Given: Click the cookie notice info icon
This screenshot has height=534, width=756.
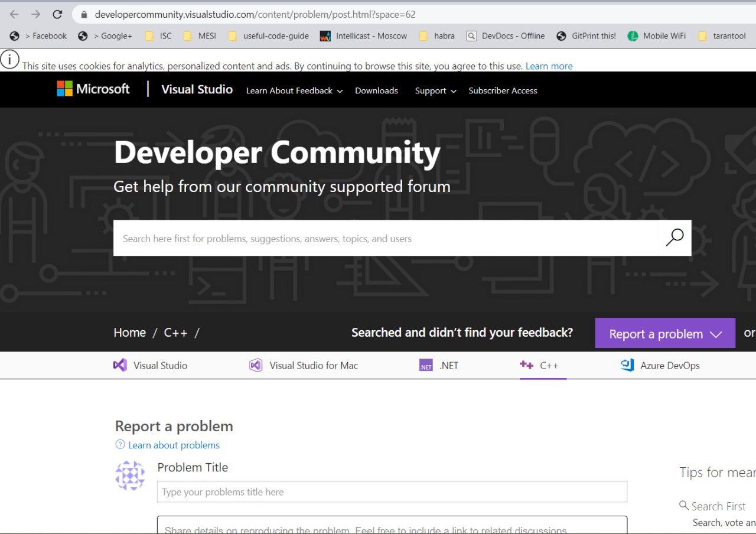Looking at the screenshot, I should (x=10, y=59).
